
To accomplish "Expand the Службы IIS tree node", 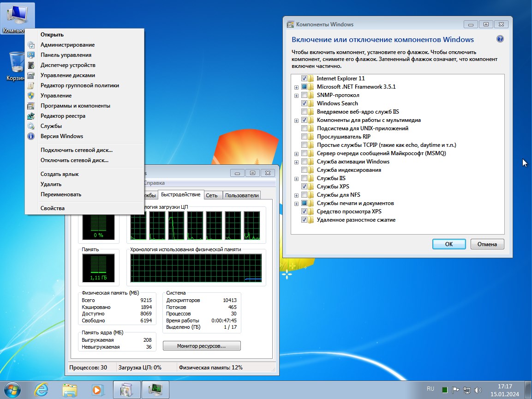I will [296, 178].
